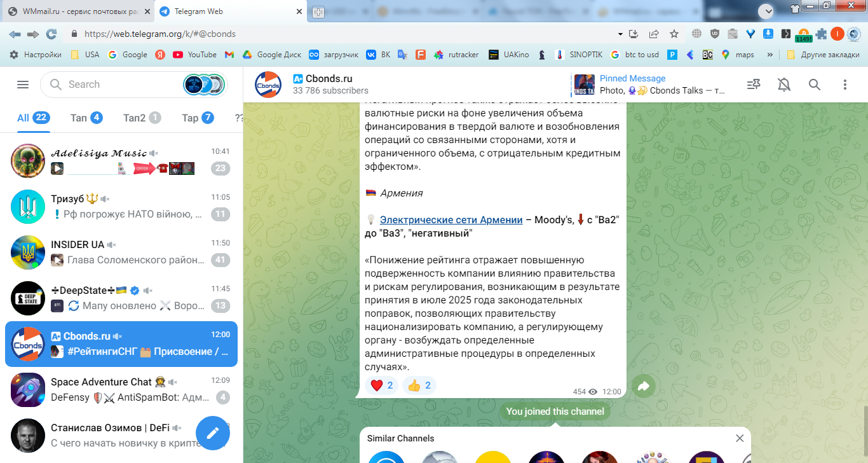The image size is (868, 463).
Task: Open stories avatars beside the search box
Action: point(203,85)
